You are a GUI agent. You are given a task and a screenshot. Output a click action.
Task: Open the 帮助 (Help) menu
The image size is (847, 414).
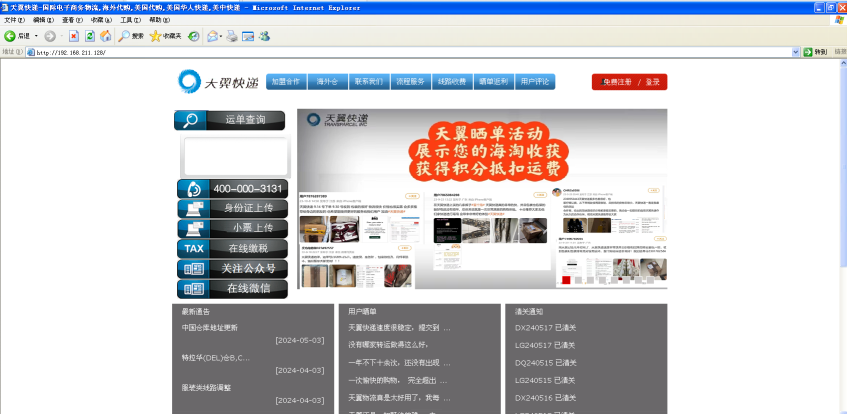[x=159, y=20]
